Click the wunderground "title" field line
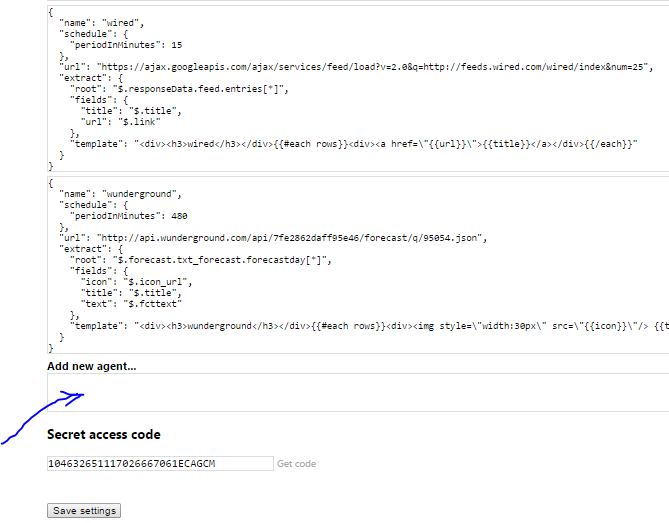 pos(131,293)
